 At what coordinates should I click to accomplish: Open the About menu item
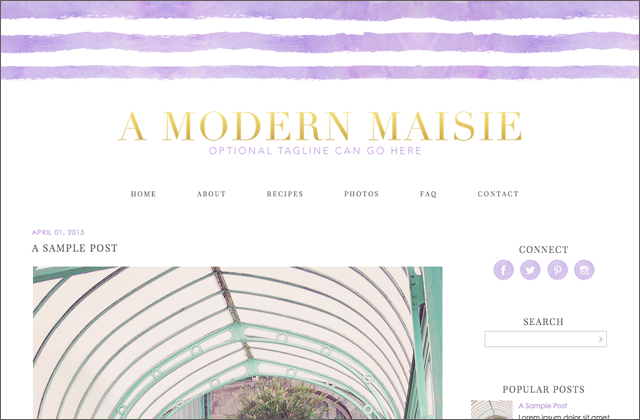coord(211,194)
